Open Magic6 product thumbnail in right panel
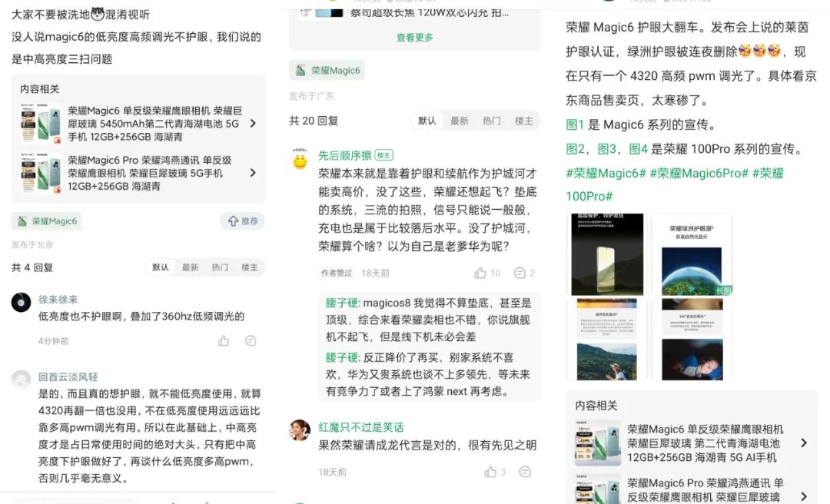 tap(598, 443)
